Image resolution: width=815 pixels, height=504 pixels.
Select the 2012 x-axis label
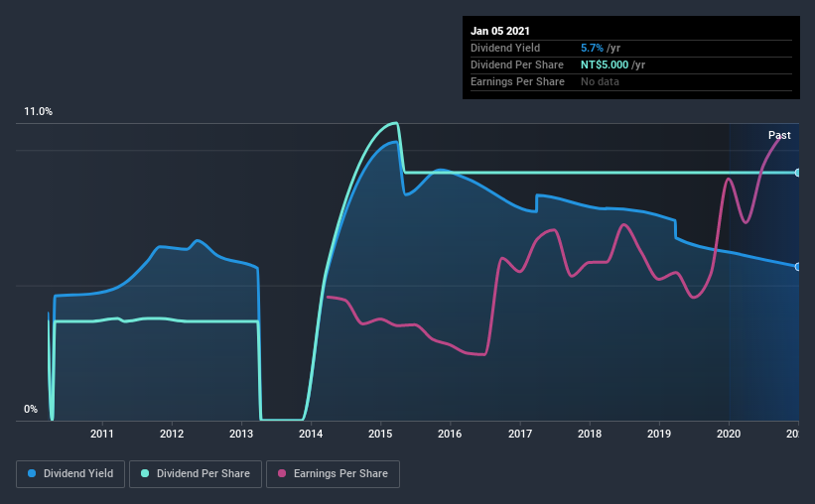point(172,434)
